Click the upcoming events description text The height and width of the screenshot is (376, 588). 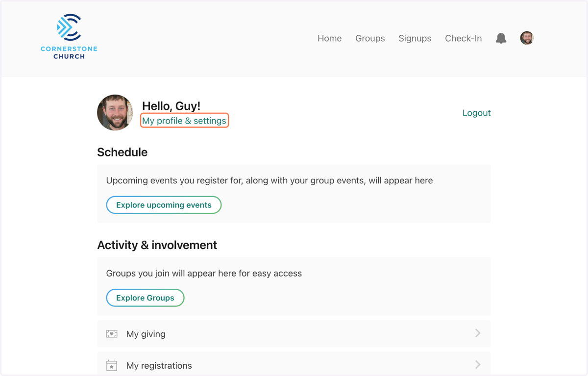click(x=269, y=180)
